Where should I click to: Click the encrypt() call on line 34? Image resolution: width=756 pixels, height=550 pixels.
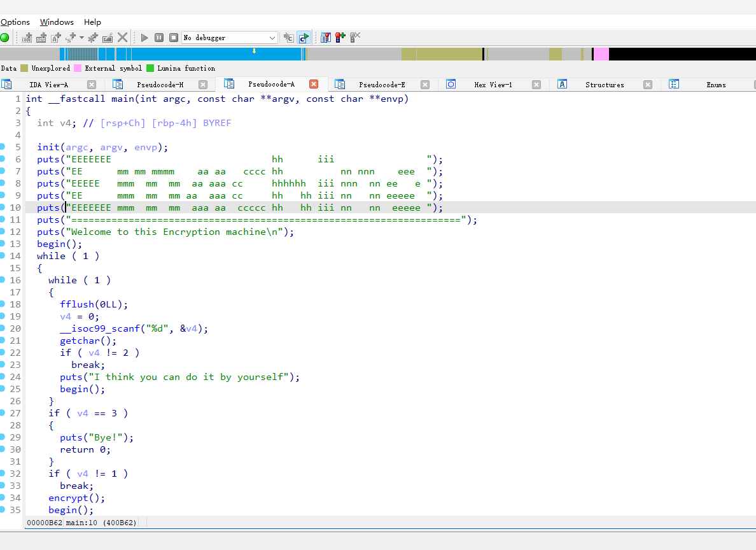pos(76,498)
